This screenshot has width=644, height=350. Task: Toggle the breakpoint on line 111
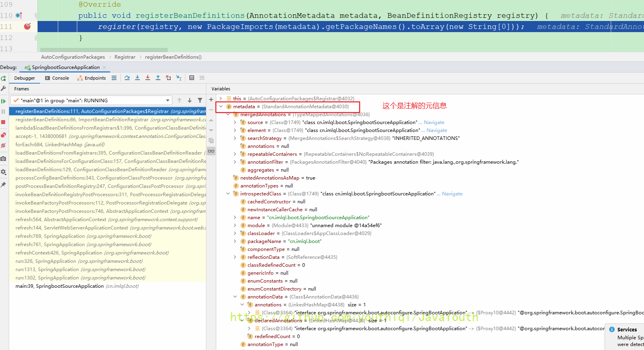[x=27, y=27]
